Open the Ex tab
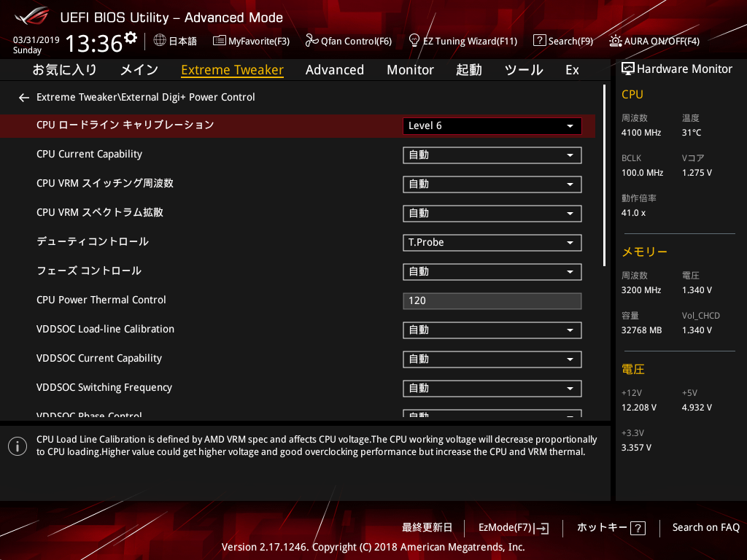The height and width of the screenshot is (560, 747). (x=572, y=70)
